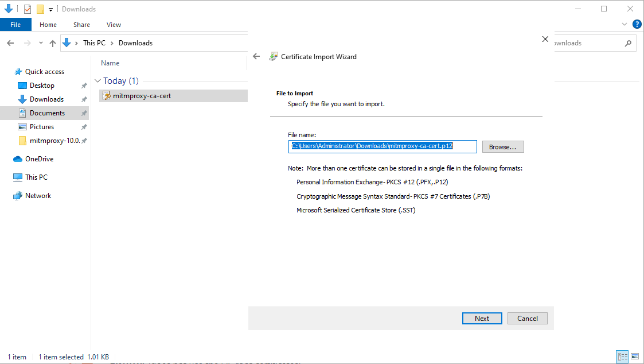Click the This PC monitor icon in sidebar
The width and height of the screenshot is (644, 364).
click(x=18, y=177)
